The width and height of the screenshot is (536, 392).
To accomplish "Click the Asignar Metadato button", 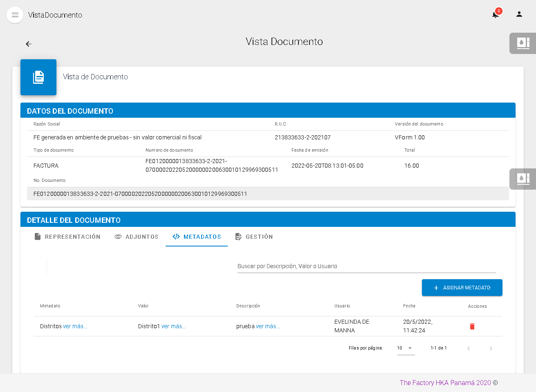I will pos(462,288).
